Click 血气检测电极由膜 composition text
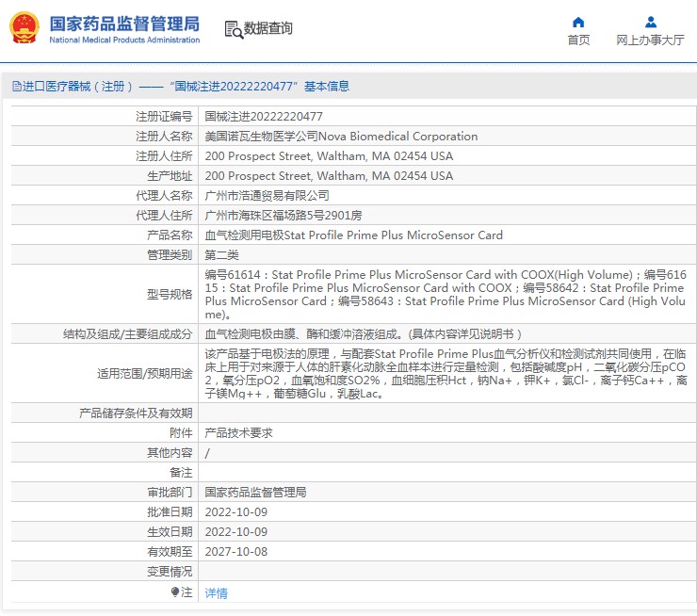Viewport: 697px width, 616px height. tap(363, 334)
